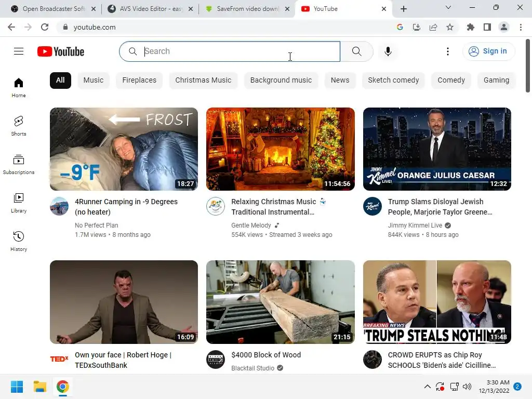
Task: Select the All filter chip
Action: click(60, 81)
